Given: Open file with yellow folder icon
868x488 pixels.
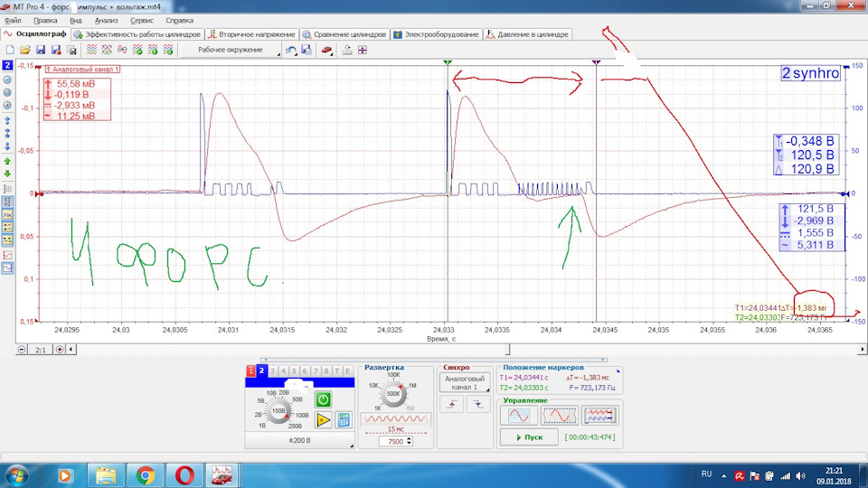Looking at the screenshot, I should click(25, 50).
